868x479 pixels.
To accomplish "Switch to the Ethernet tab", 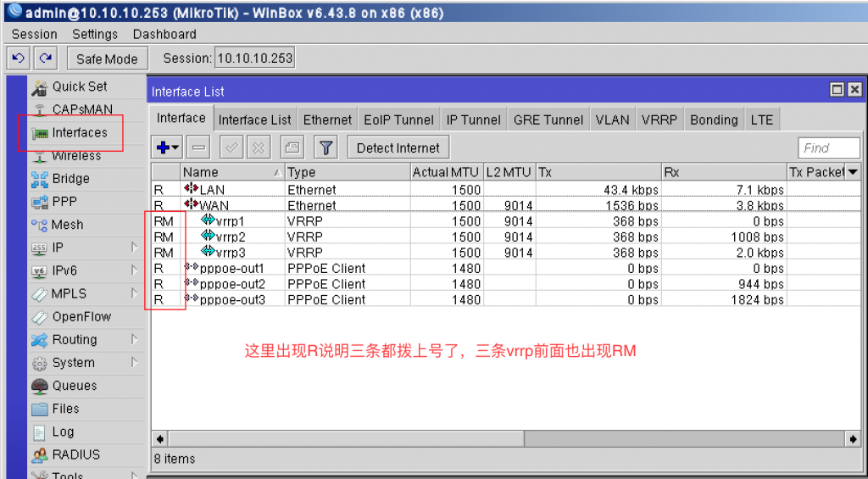I will (x=327, y=120).
